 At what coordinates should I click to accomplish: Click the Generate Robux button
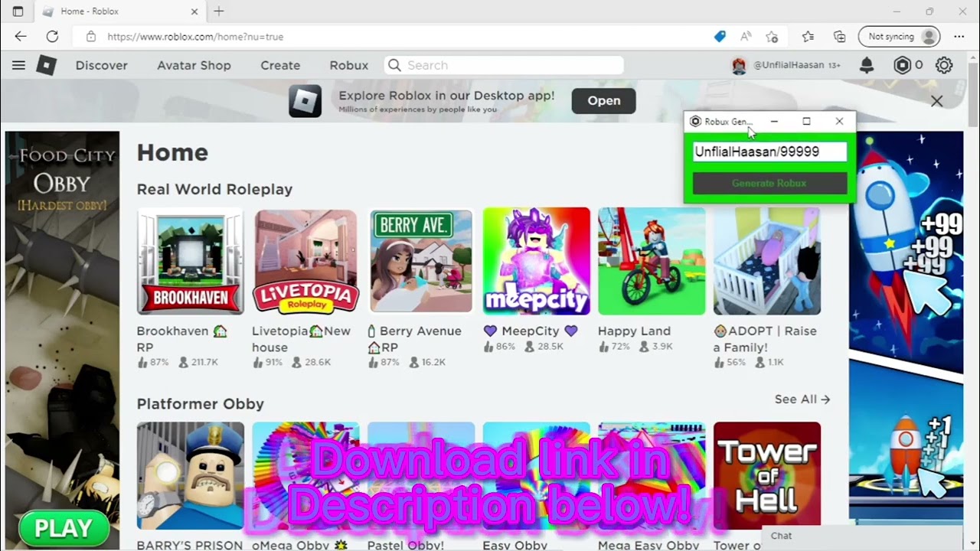(x=769, y=183)
